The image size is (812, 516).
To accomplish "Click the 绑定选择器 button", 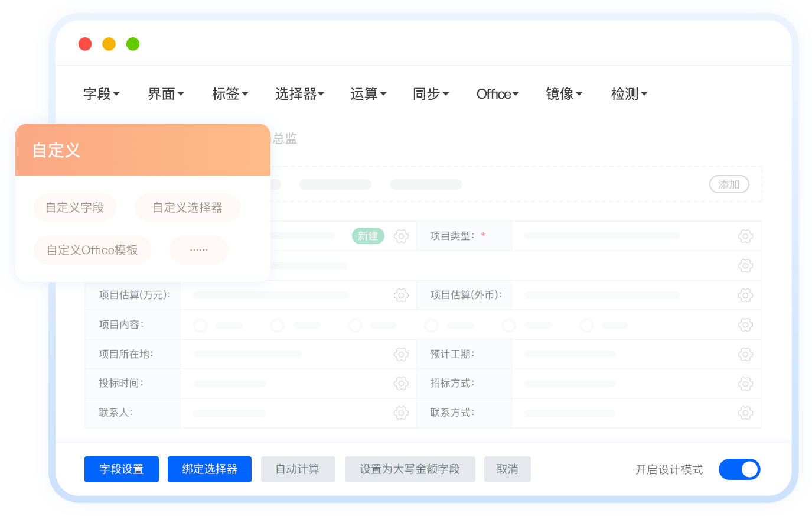I will [x=210, y=469].
